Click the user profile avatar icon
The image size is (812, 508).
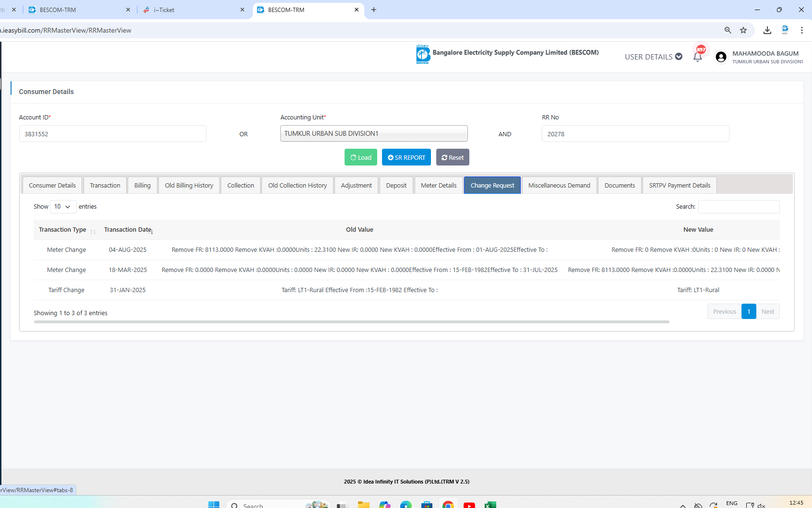[x=721, y=57]
